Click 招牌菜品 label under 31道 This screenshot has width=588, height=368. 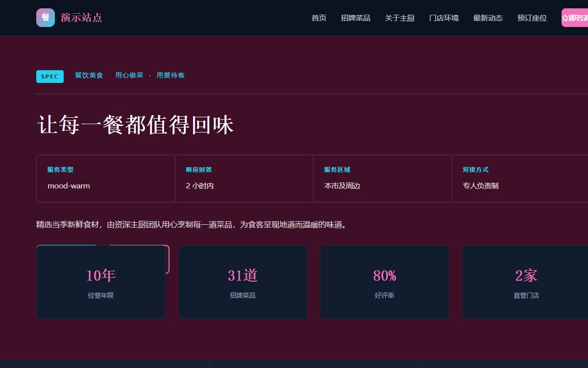tap(243, 296)
